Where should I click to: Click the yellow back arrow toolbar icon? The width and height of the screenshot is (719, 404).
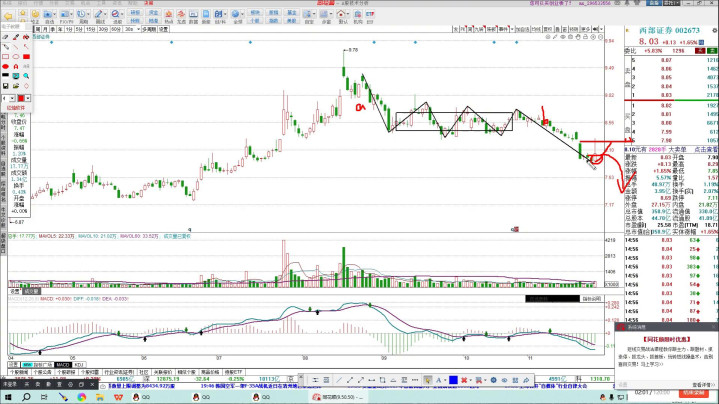(8, 17)
